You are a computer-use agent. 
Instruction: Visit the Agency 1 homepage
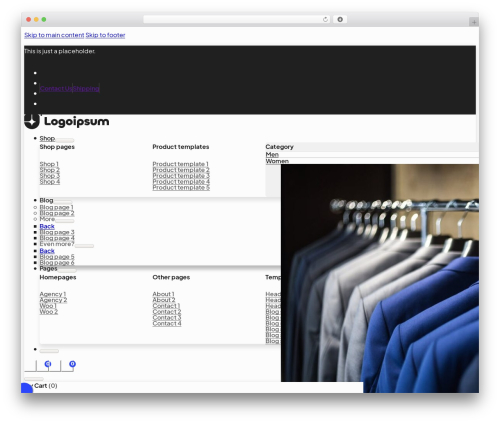[53, 294]
